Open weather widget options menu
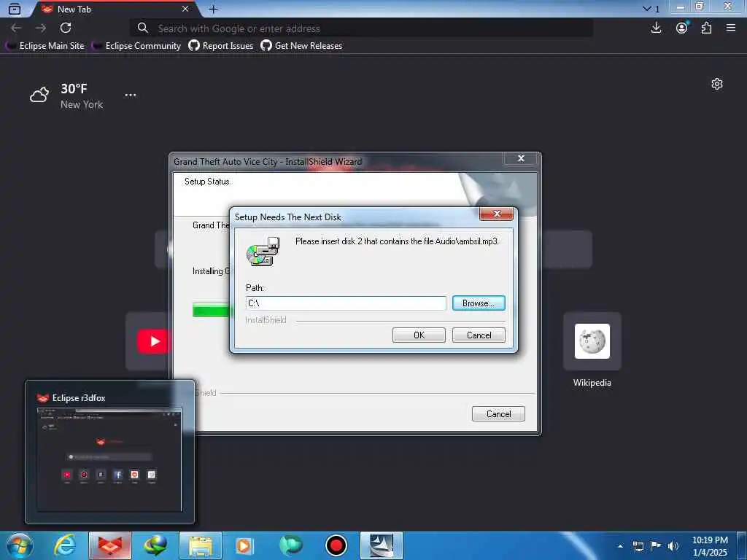 click(131, 96)
